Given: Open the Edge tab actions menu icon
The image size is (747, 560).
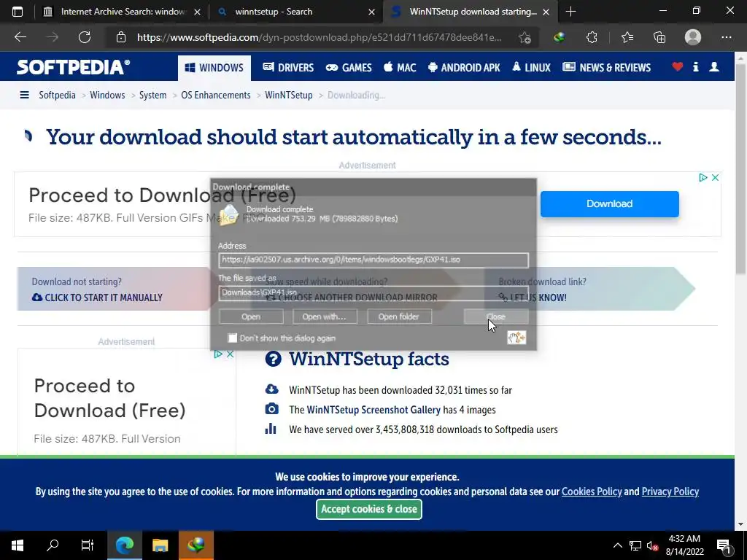Looking at the screenshot, I should [x=18, y=12].
